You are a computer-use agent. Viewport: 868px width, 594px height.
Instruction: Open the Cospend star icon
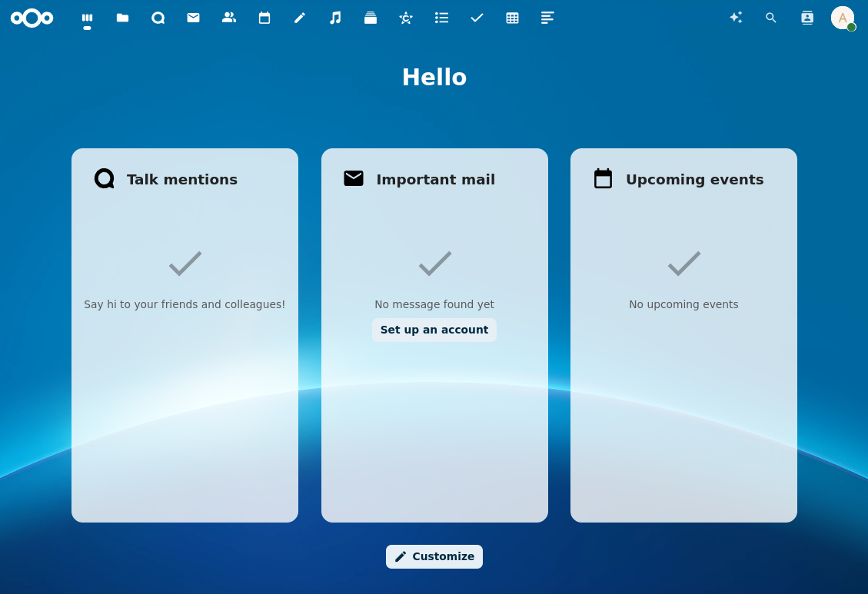[406, 18]
